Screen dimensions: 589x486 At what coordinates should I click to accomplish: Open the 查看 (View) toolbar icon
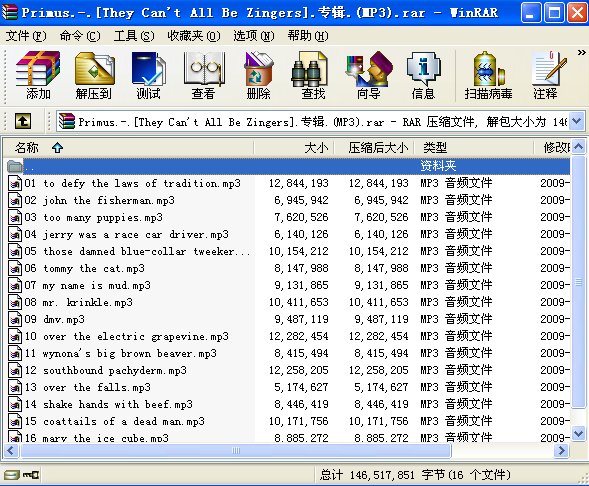[203, 75]
